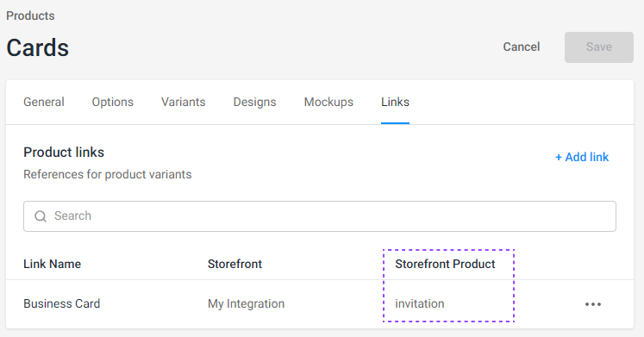Click the Cards page title
The image size is (644, 337).
tap(37, 47)
